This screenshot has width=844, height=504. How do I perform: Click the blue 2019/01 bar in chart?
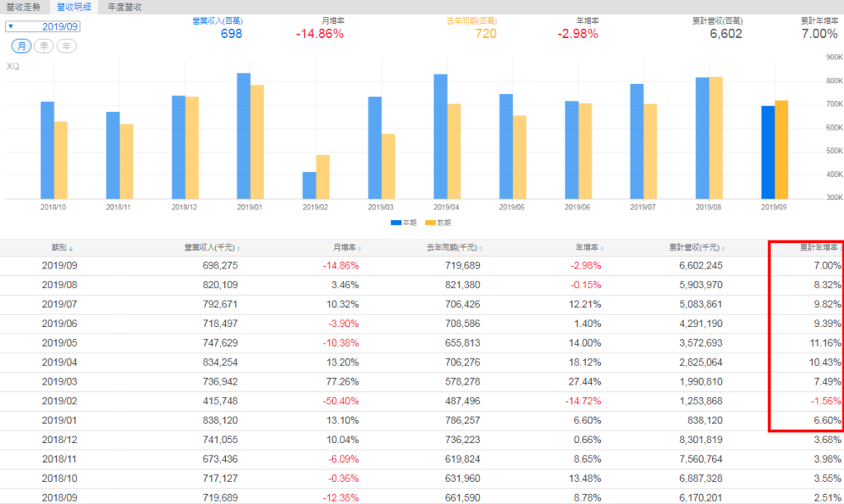(243, 136)
